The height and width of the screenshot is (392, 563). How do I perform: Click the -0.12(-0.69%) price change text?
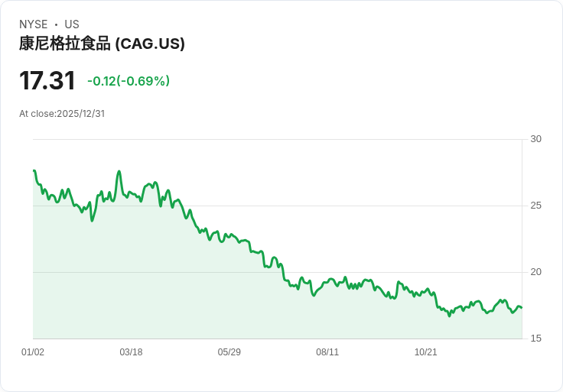[x=129, y=81]
